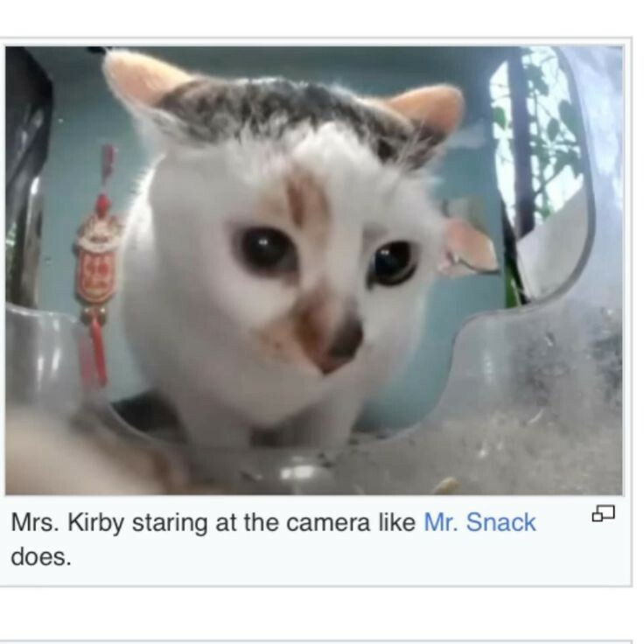644x644 pixels.
Task: Click the word "does." in the caption
Action: coord(41,556)
